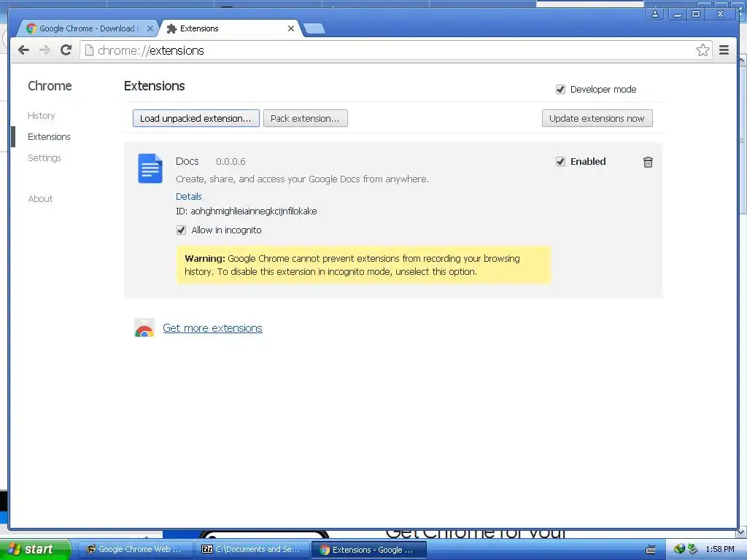Remove the Docs extension via trash icon

click(648, 162)
